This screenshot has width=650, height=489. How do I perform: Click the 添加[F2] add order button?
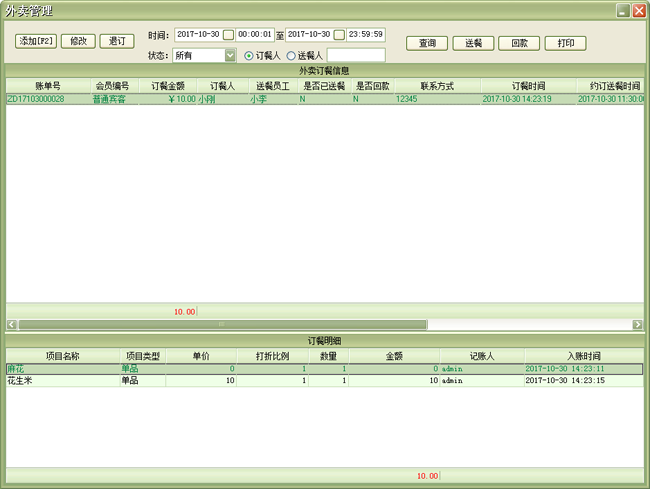(x=37, y=41)
